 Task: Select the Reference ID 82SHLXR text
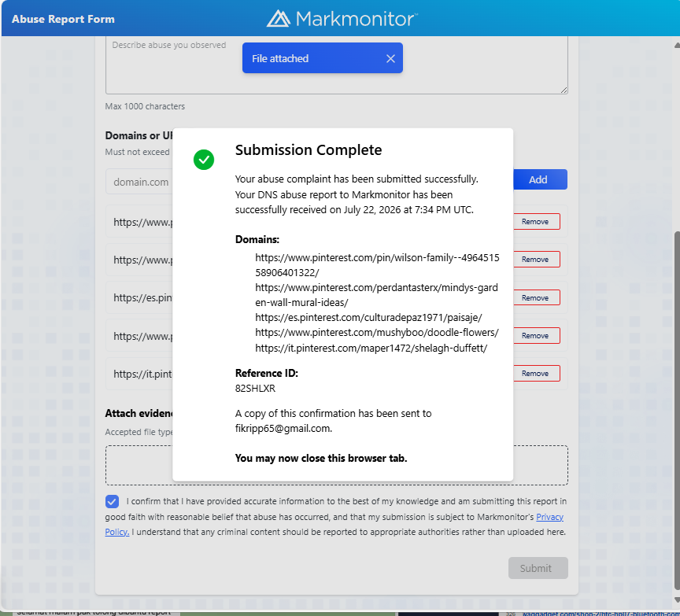tap(255, 388)
